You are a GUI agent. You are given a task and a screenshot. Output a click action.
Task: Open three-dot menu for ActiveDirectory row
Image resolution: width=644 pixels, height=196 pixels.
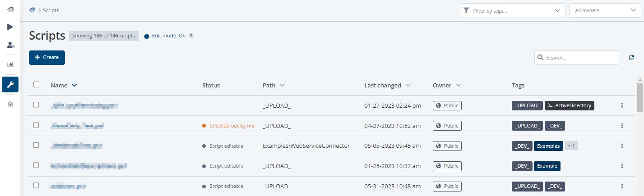click(622, 105)
